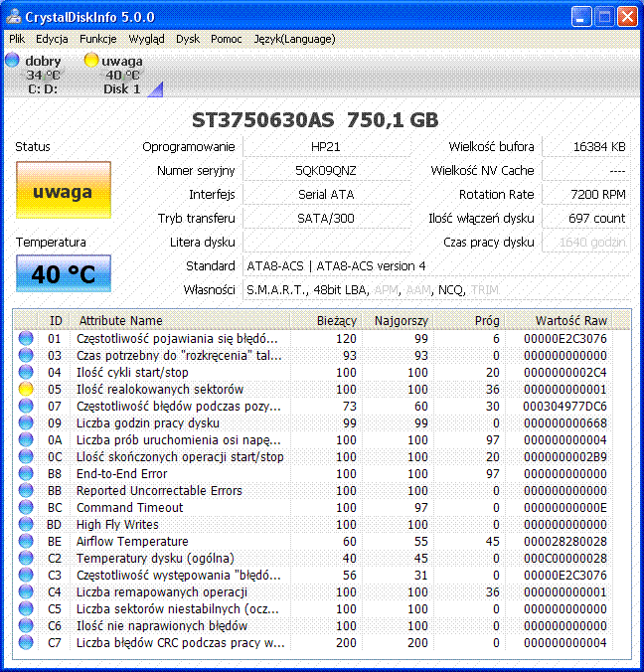Select 'Ilość realokowanych sektorów' row name
644x672 pixels.
(x=160, y=389)
